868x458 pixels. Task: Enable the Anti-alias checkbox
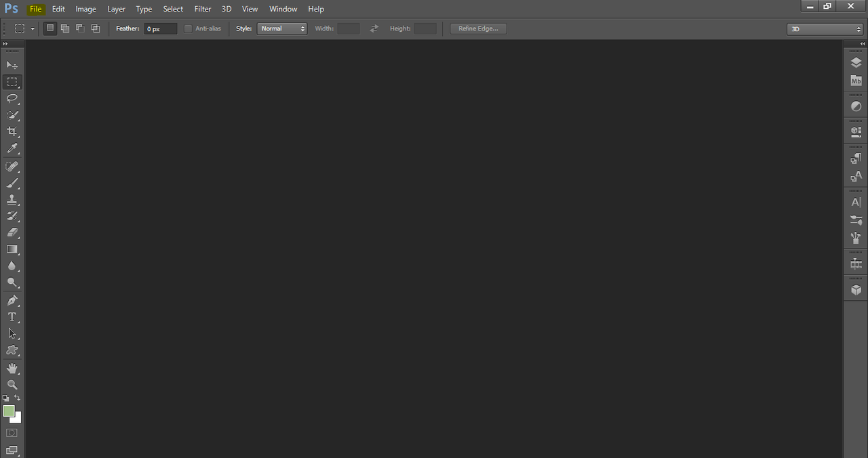click(189, 28)
